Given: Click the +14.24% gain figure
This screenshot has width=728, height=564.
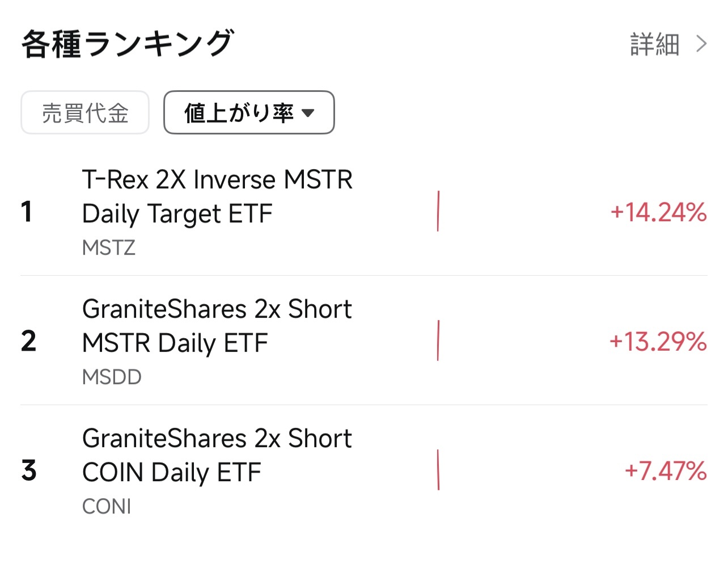Looking at the screenshot, I should (x=658, y=213).
